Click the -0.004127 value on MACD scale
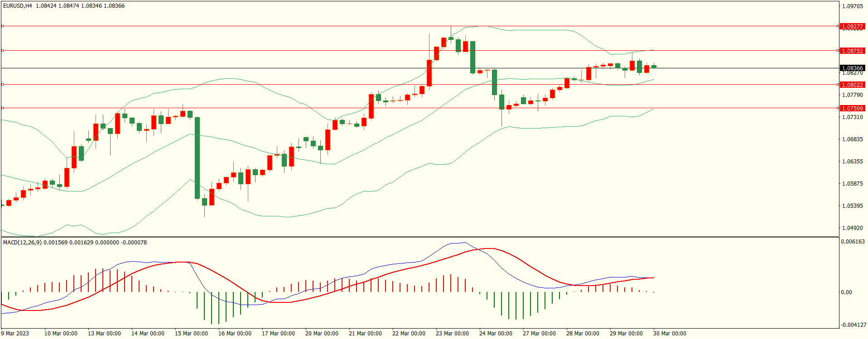 click(853, 325)
